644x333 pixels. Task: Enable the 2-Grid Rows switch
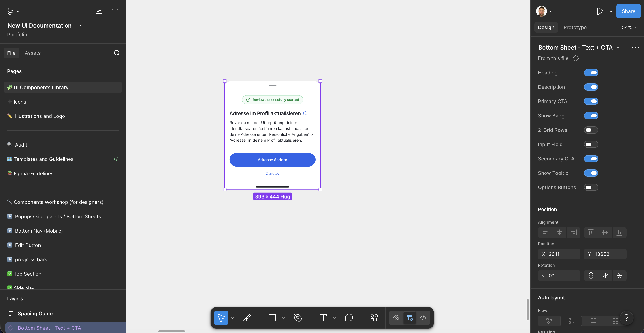pos(591,130)
